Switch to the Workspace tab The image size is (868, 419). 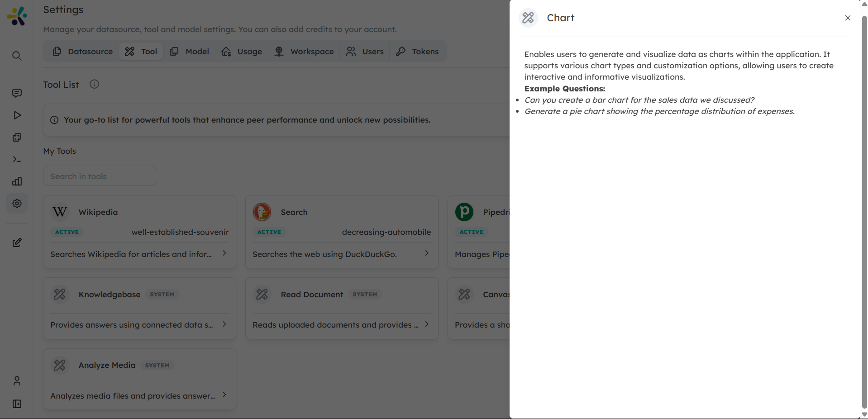304,52
